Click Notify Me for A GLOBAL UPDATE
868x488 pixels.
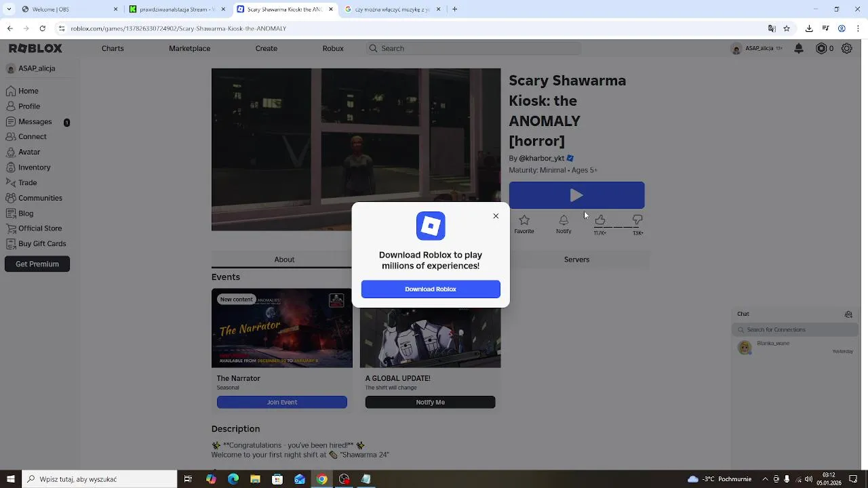[431, 403]
